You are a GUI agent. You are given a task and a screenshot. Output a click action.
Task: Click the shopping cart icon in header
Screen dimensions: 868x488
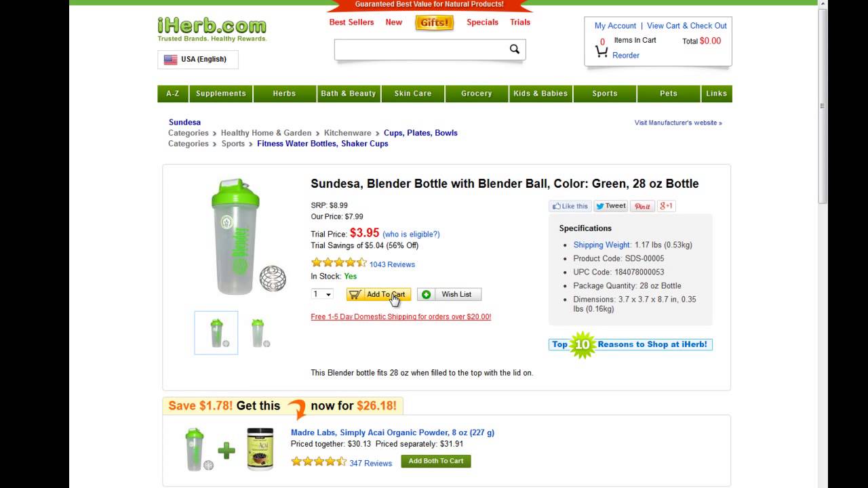[x=601, y=51]
